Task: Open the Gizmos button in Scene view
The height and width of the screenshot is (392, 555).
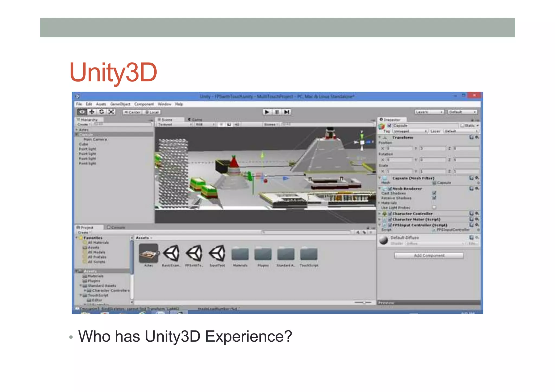Action: [x=271, y=124]
